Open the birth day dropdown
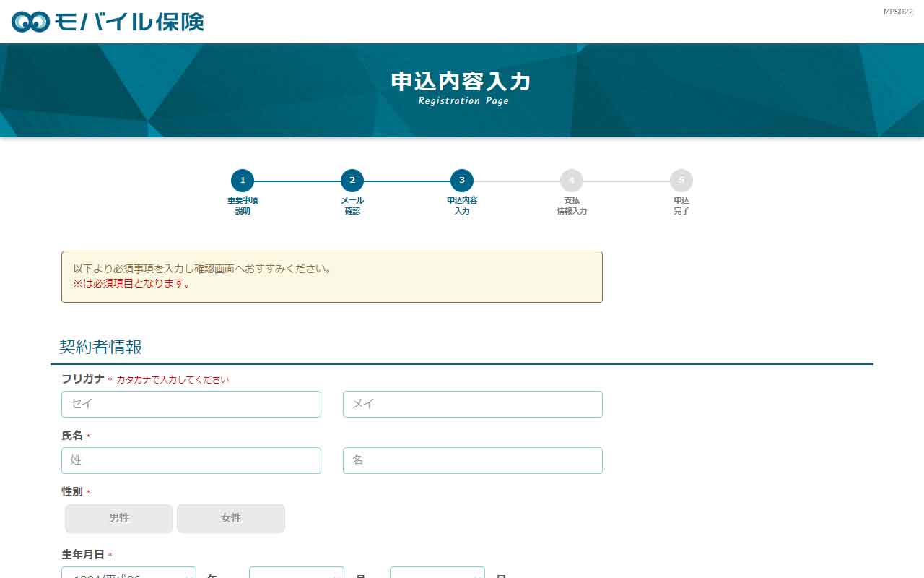924x578 pixels. coord(437,573)
